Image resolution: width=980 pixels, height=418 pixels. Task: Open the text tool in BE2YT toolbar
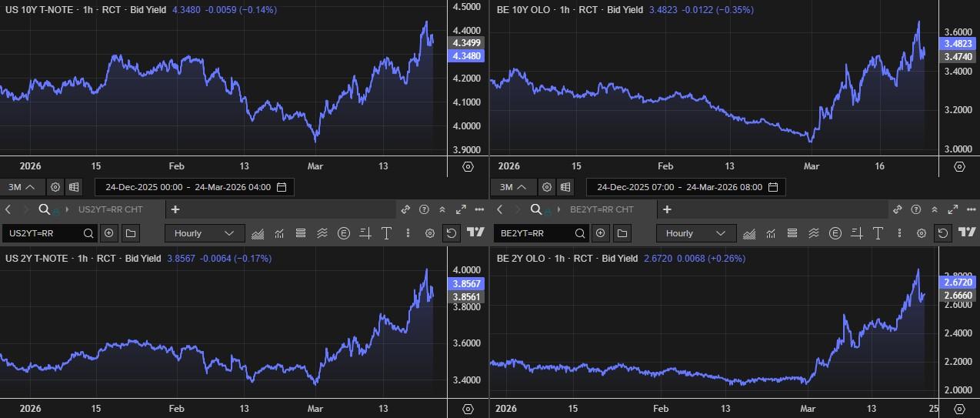tap(877, 233)
